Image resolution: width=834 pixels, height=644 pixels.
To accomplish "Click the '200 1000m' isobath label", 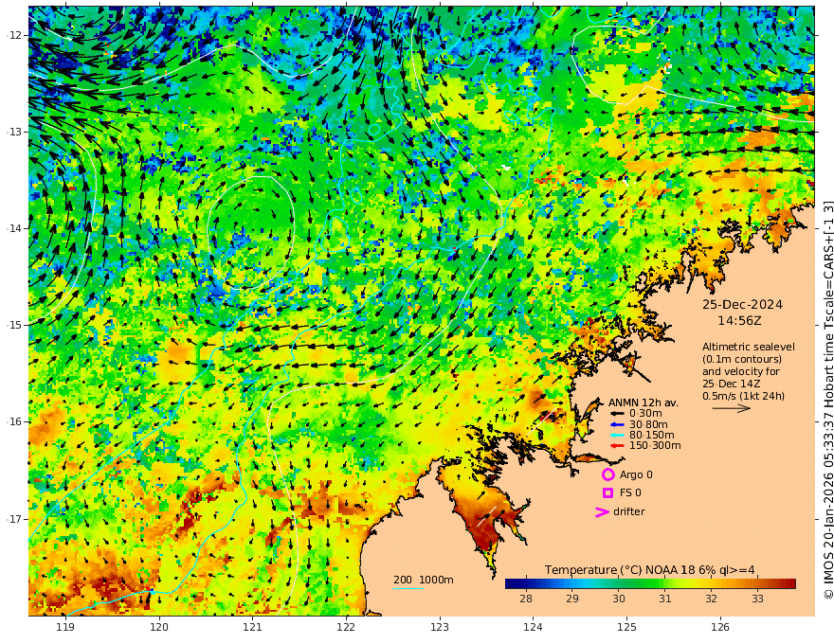I will click(x=424, y=580).
